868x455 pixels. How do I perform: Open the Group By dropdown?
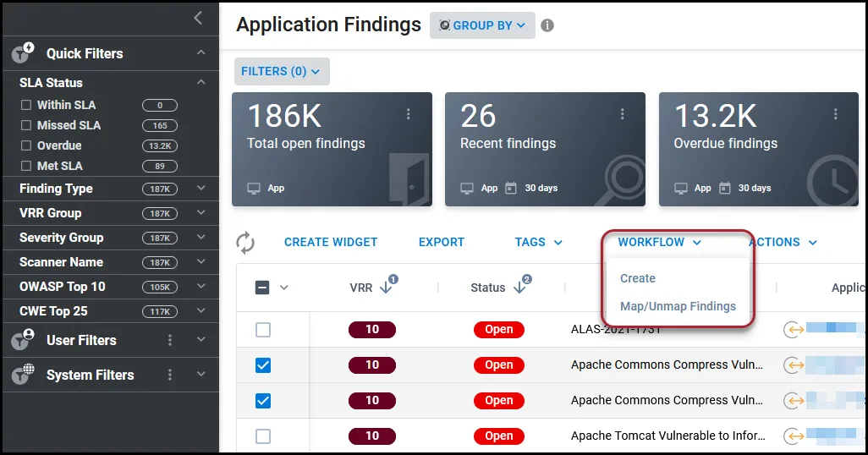pos(482,25)
